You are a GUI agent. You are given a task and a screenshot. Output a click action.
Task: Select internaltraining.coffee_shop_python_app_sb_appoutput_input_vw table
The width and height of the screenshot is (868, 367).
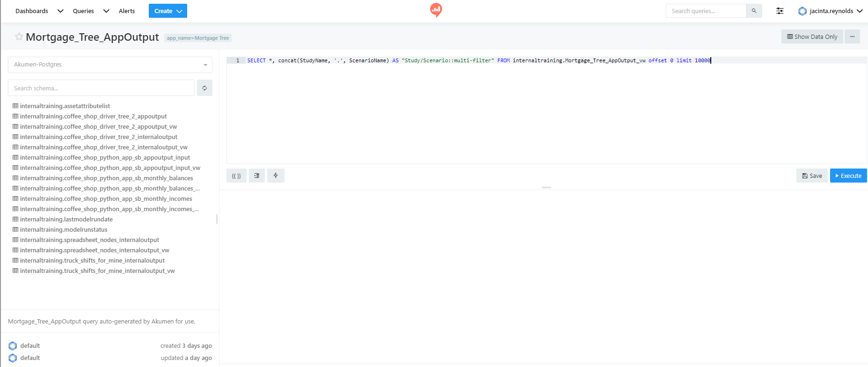pos(110,168)
